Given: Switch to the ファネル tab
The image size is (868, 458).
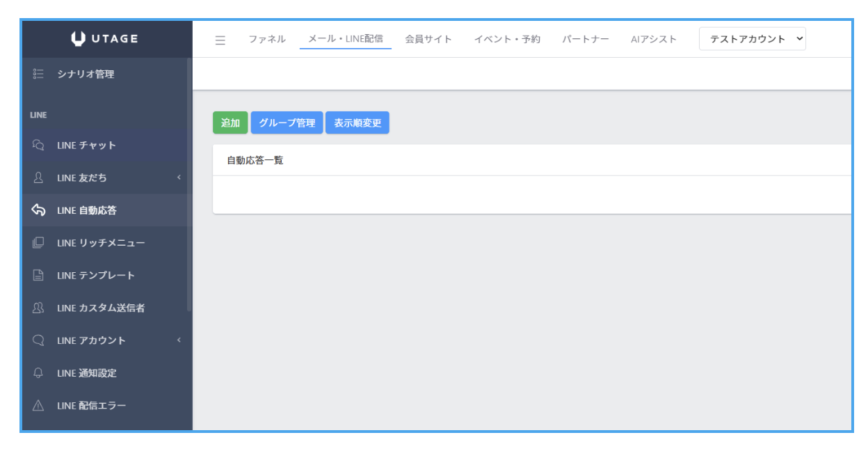Looking at the screenshot, I should pyautogui.click(x=267, y=39).
